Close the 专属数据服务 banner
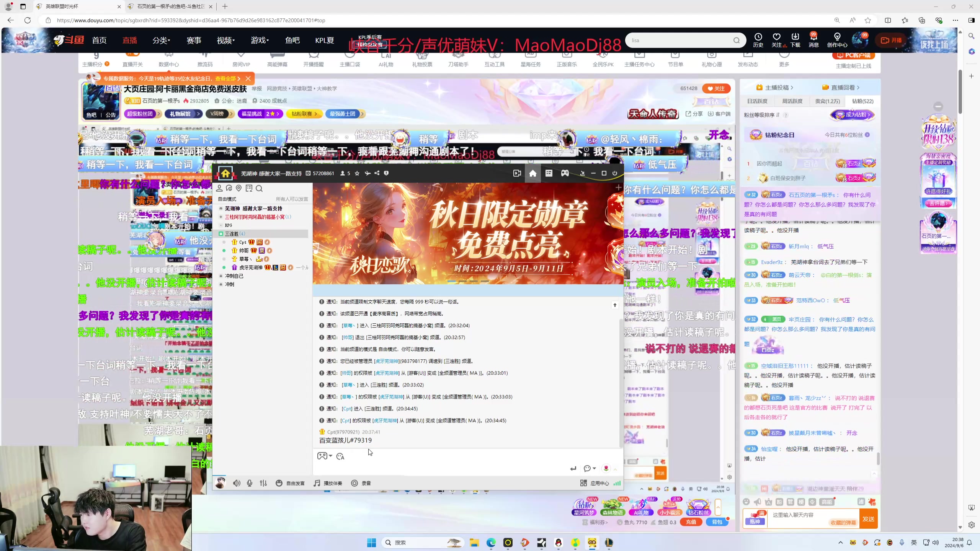 (x=248, y=78)
